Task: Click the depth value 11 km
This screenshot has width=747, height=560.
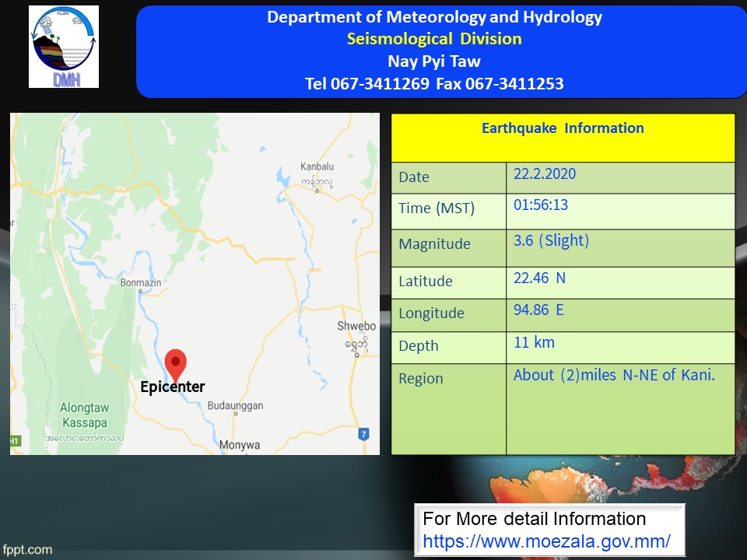Action: click(x=534, y=342)
